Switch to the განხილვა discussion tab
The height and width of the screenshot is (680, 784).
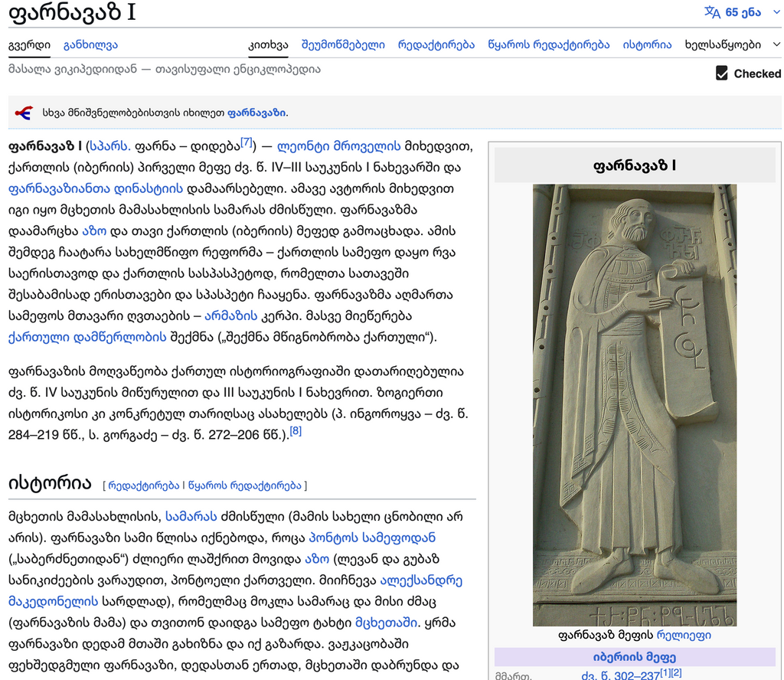pyautogui.click(x=90, y=44)
